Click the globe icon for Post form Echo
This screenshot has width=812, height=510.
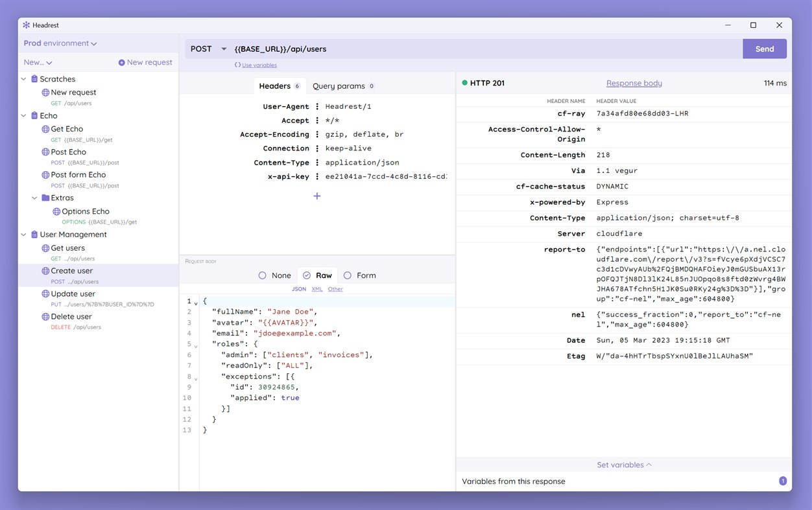tap(45, 175)
